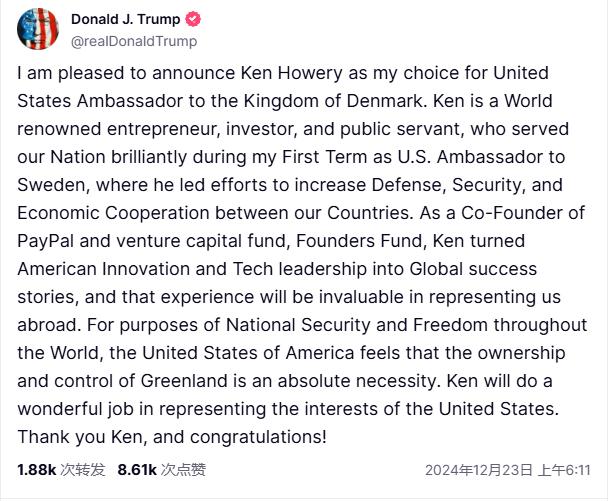Click the 上午6:11 post time
This screenshot has width=612, height=501.
click(x=566, y=470)
